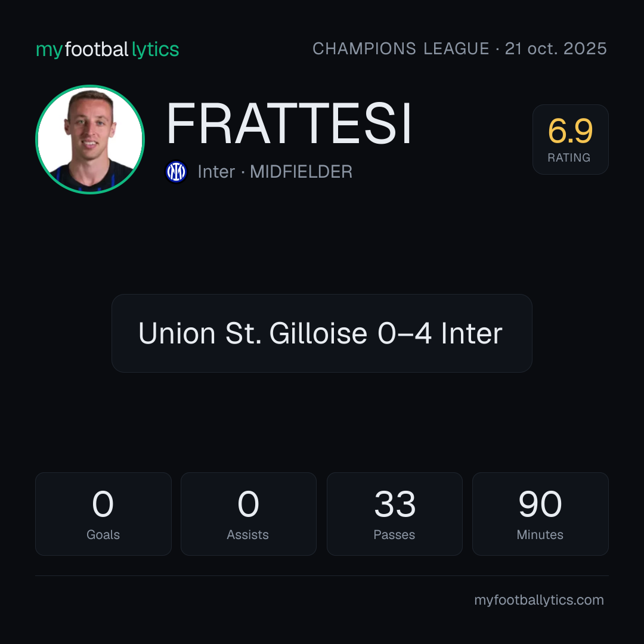Click the Union St. Gilloise 0–4 Inter scorecard
The height and width of the screenshot is (644, 644).
322,333
